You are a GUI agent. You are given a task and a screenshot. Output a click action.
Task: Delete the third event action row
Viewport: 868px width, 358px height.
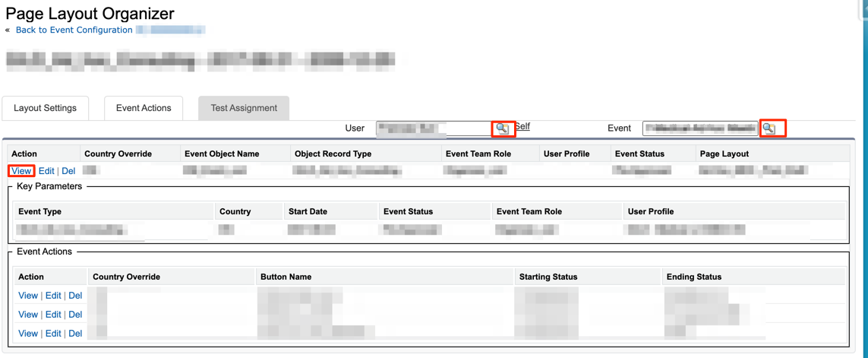point(75,334)
